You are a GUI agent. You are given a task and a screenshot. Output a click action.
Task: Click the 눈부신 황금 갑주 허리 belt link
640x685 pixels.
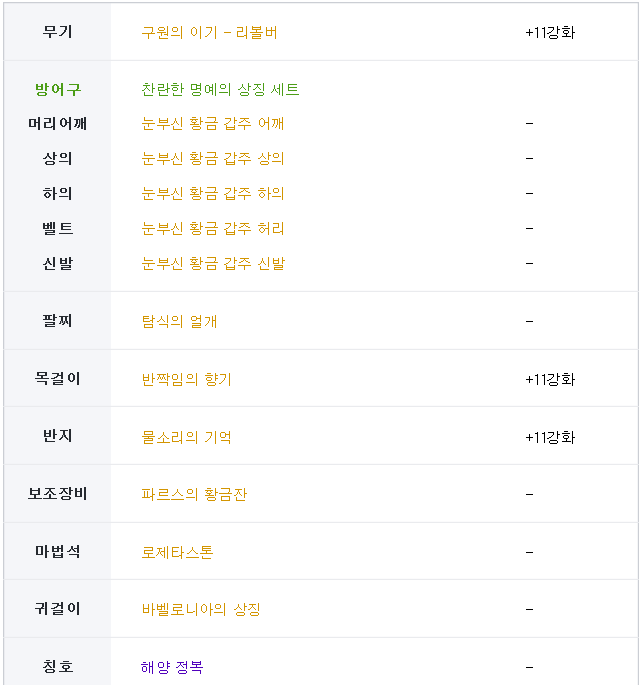pos(213,228)
